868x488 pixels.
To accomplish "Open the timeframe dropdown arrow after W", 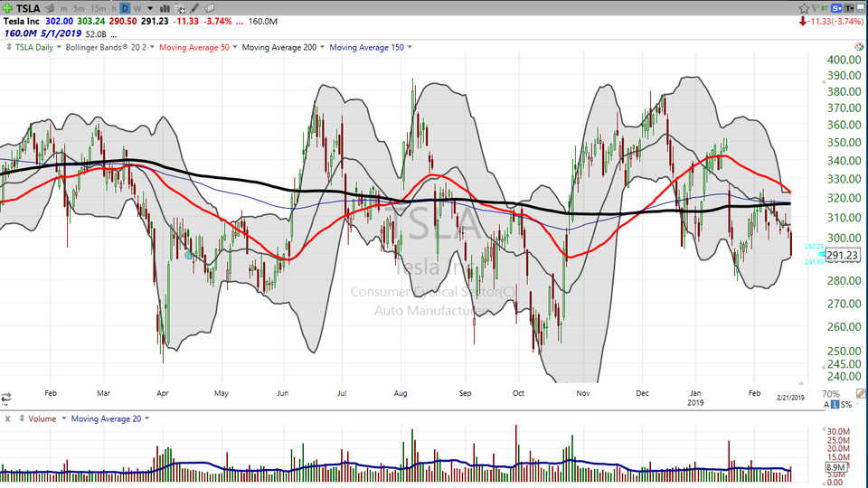I will pos(150,8).
